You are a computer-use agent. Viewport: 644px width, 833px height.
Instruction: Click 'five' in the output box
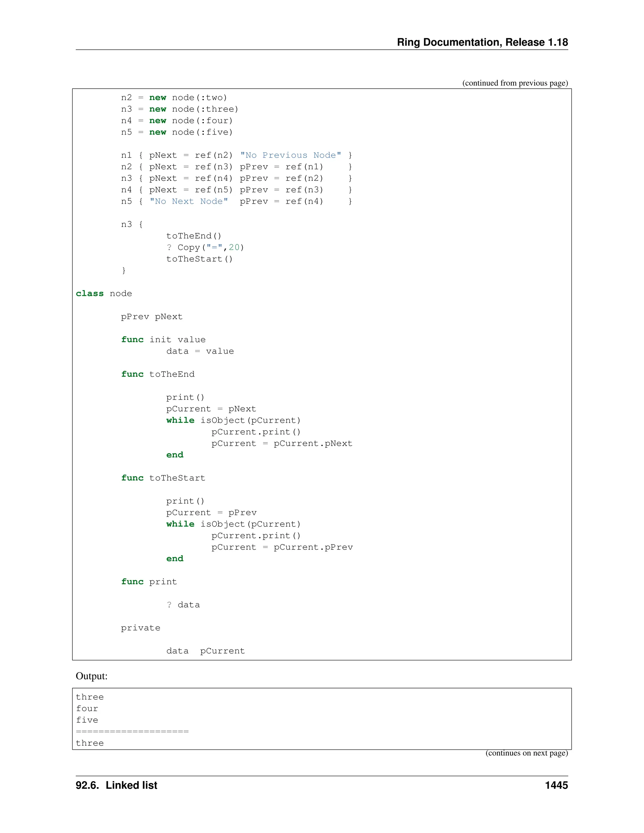87,720
